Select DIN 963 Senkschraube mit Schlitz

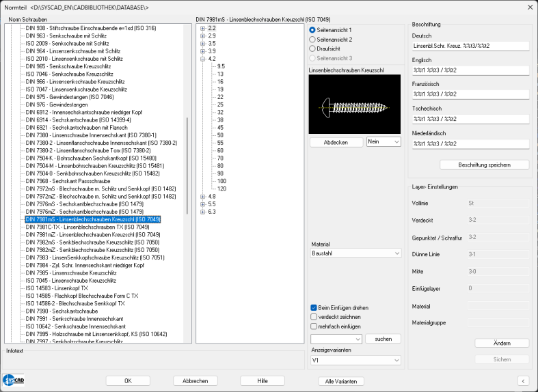pyautogui.click(x=66, y=36)
